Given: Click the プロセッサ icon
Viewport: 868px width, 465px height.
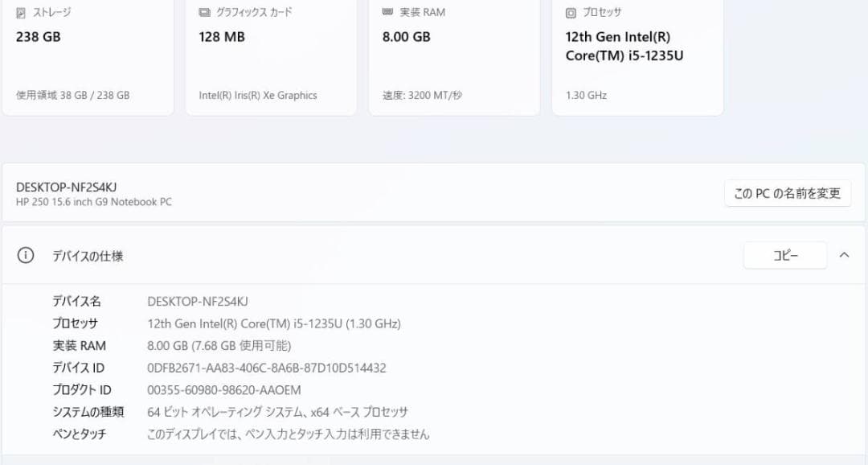Looking at the screenshot, I should pyautogui.click(x=572, y=12).
